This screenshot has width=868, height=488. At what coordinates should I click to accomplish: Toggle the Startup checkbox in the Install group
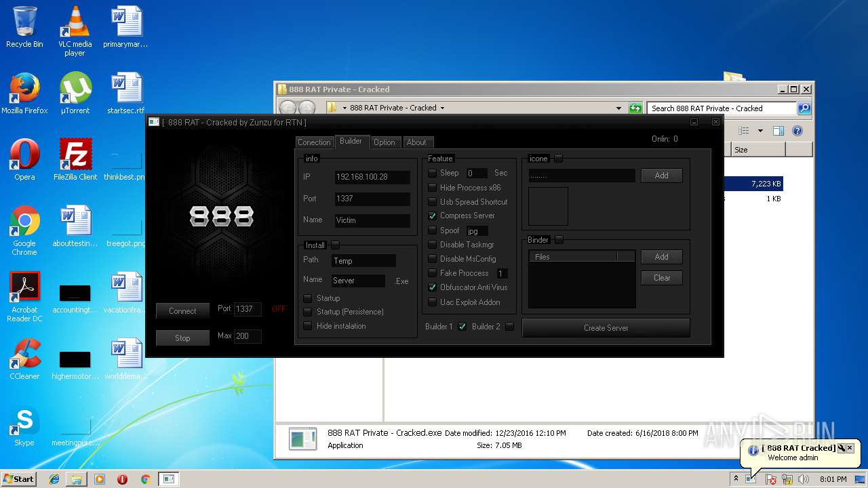pos(308,298)
